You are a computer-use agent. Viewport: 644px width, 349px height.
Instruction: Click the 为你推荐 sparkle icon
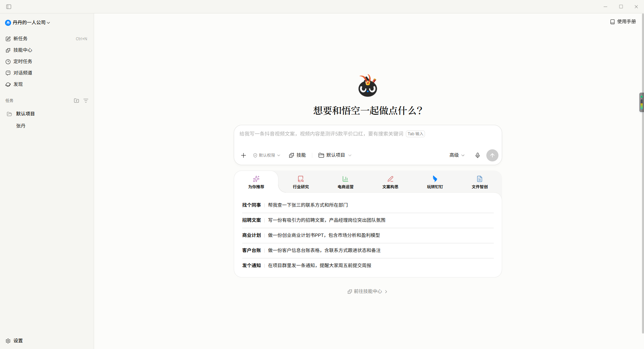click(x=256, y=179)
